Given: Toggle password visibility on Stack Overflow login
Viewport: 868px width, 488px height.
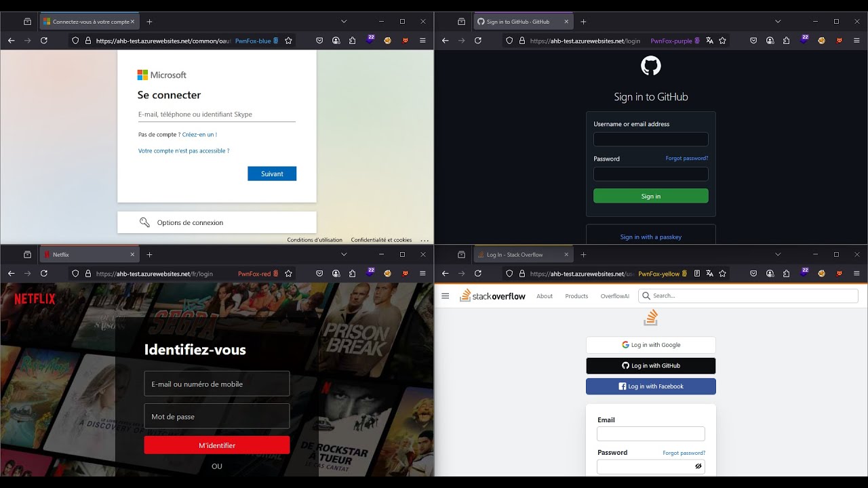Looking at the screenshot, I should point(698,466).
